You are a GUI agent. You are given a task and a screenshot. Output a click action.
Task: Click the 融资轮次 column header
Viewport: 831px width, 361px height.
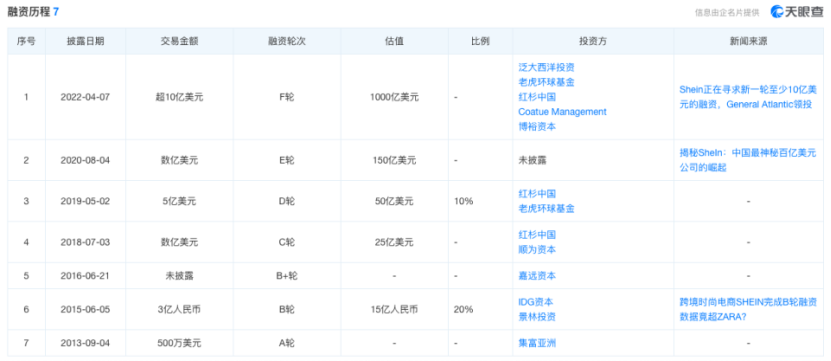[x=286, y=41]
